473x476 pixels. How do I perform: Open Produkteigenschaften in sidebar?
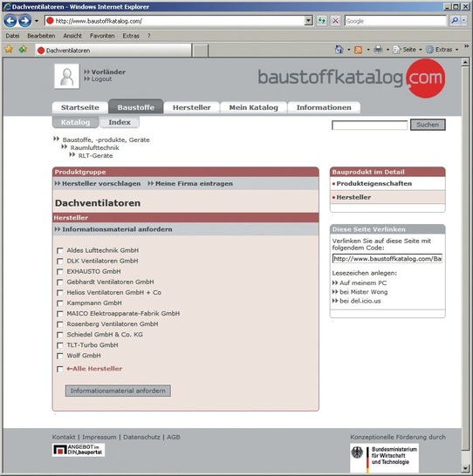tap(374, 184)
